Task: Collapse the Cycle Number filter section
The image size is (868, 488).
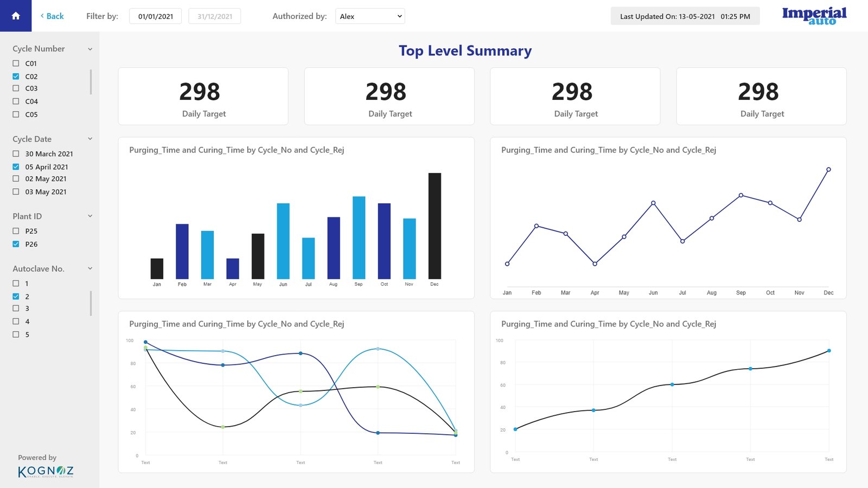Action: click(x=90, y=49)
